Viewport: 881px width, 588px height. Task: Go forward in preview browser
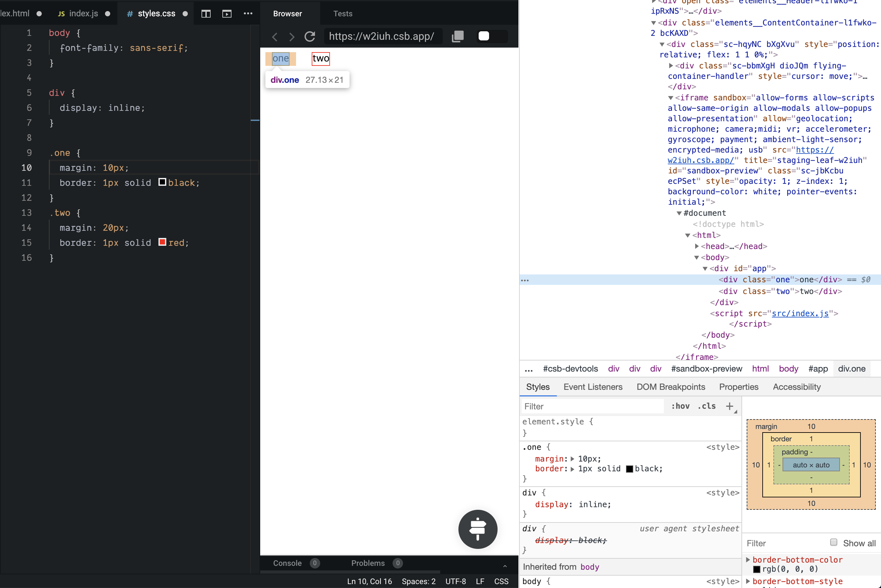(x=292, y=37)
